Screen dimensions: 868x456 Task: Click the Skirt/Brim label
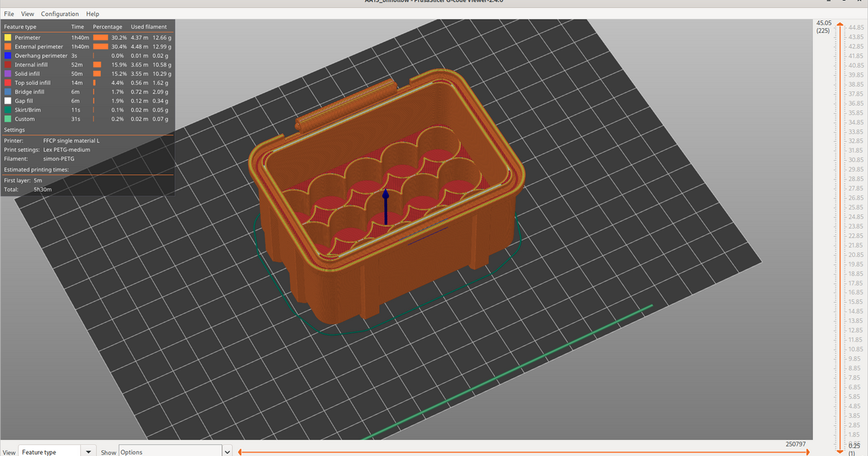27,109
